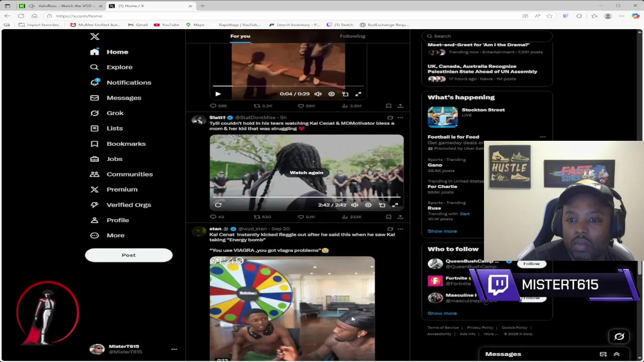The height and width of the screenshot is (362, 644).
Task: Open more options on stan post
Action: tap(400, 229)
